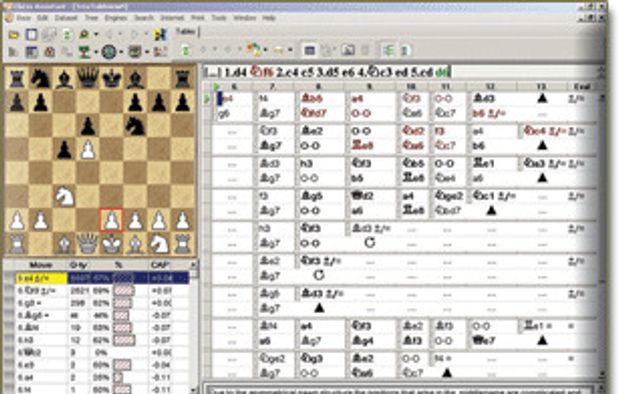Image resolution: width=618 pixels, height=394 pixels.
Task: Click the engine chip toolbar icon
Action: [x=135, y=52]
